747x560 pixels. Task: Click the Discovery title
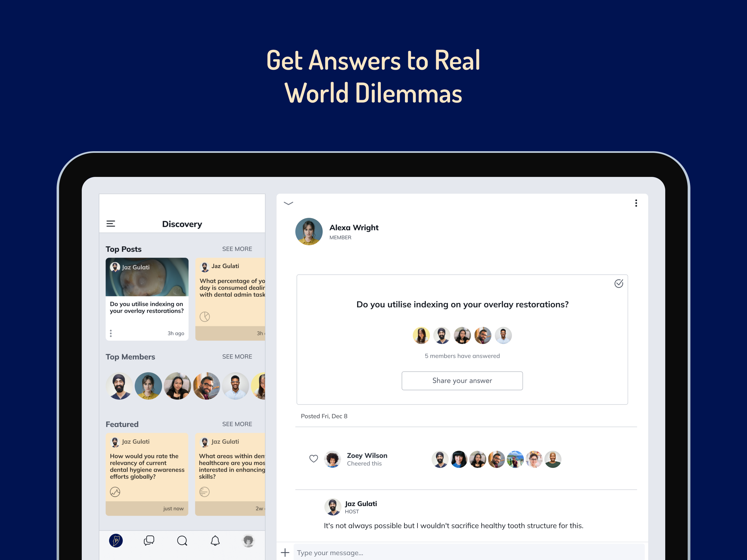tap(182, 224)
